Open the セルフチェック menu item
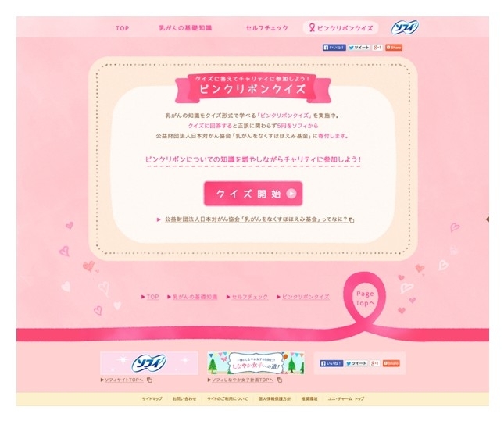 (267, 28)
